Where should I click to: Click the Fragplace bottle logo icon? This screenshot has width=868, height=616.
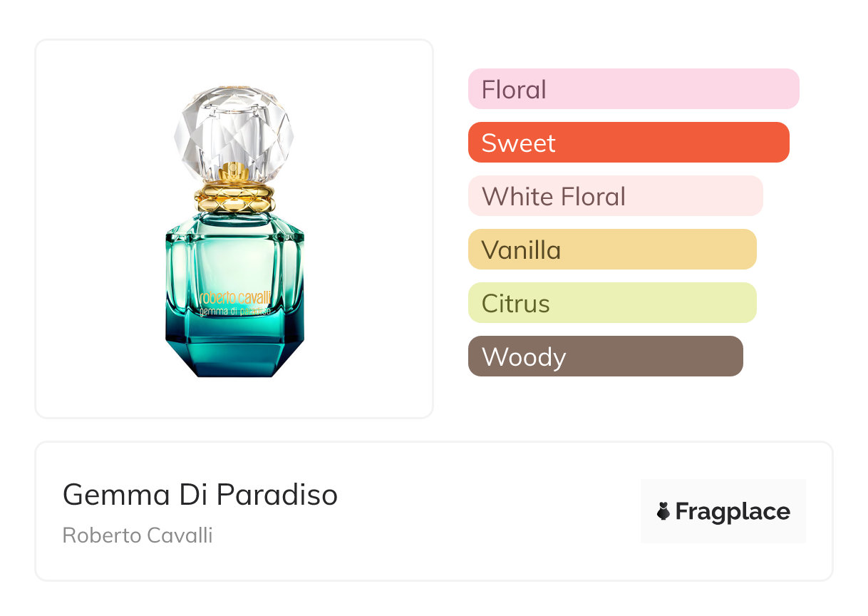coord(663,511)
